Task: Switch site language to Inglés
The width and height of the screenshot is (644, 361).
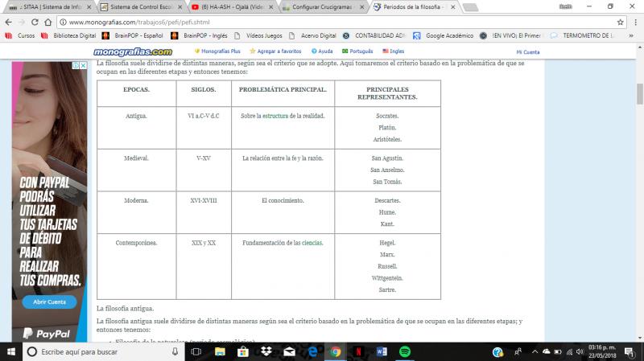Action: click(x=394, y=51)
